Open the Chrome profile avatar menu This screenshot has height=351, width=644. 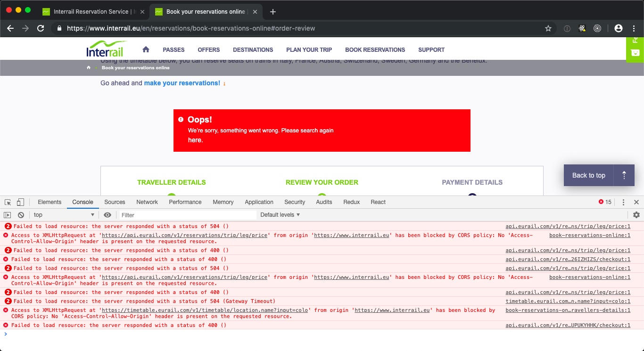click(x=619, y=28)
